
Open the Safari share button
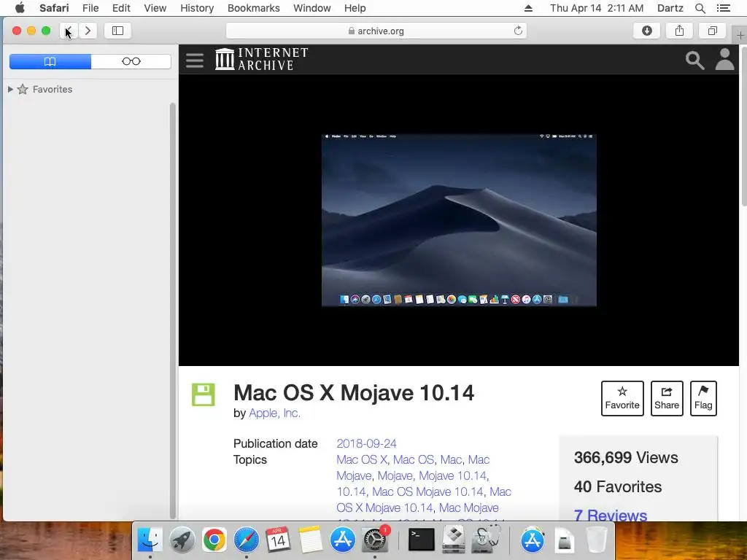click(x=679, y=31)
